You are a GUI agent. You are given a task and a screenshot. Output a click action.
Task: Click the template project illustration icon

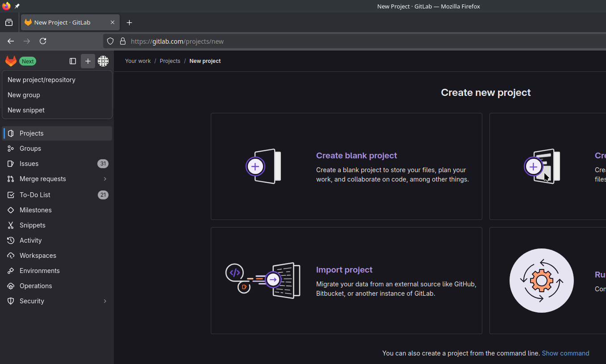[542, 166]
